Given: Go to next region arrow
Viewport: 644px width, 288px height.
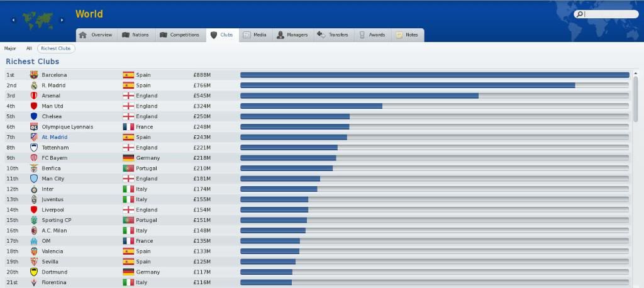Looking at the screenshot, I should coord(62,20).
